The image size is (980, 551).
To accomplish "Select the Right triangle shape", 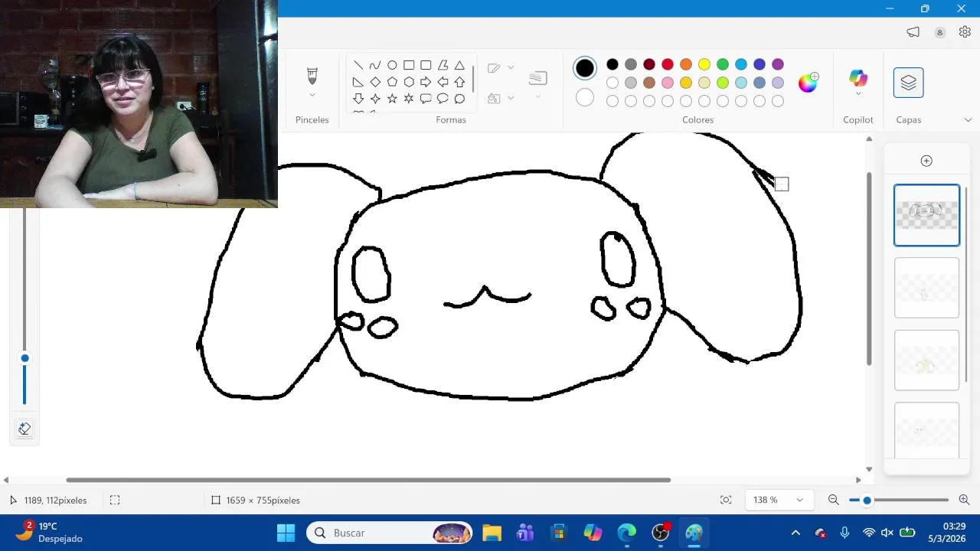I will click(358, 82).
